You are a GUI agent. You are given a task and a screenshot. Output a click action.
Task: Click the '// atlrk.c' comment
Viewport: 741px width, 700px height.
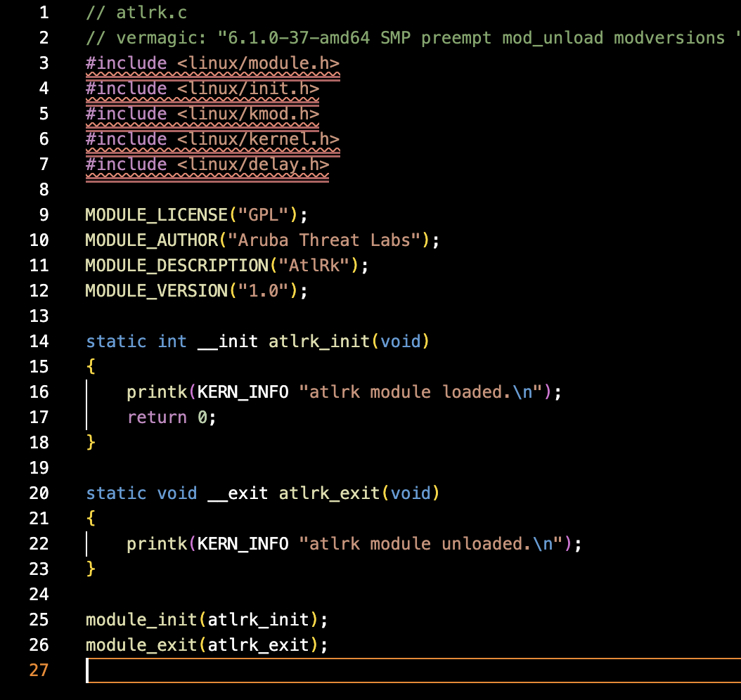click(136, 12)
